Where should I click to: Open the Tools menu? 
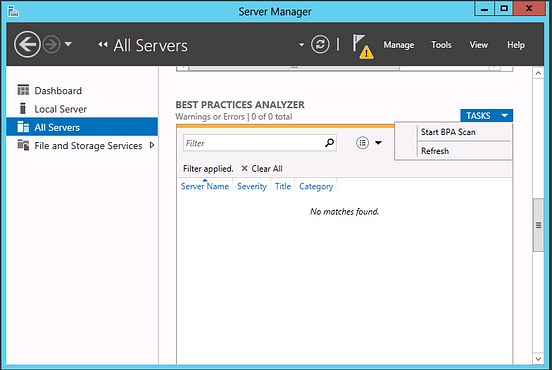point(441,45)
